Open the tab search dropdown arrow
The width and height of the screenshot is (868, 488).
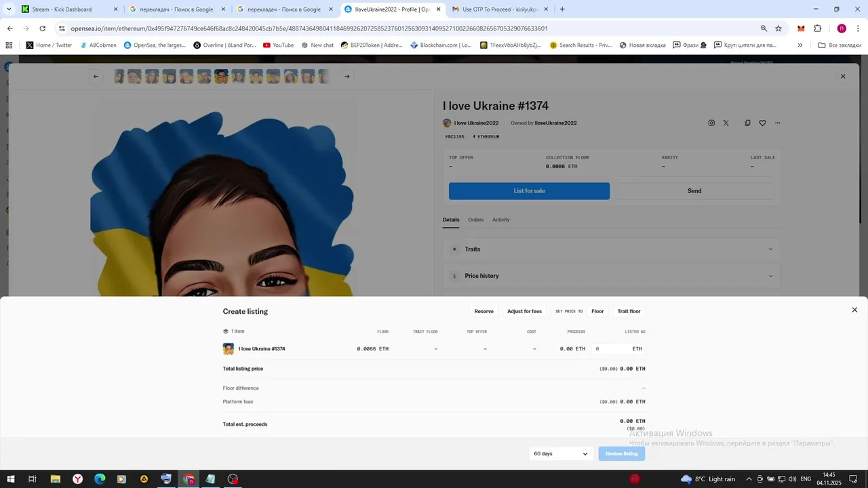tap(9, 9)
